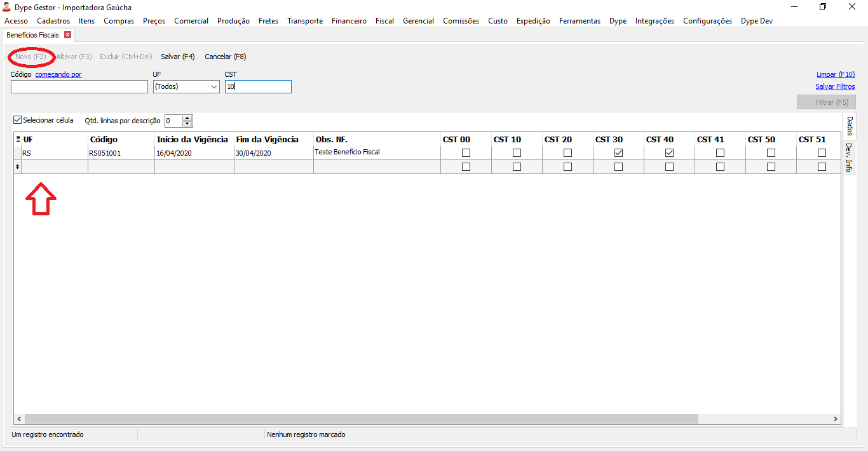868x451 pixels.
Task: Click the Limpar (F10) link
Action: click(x=836, y=74)
